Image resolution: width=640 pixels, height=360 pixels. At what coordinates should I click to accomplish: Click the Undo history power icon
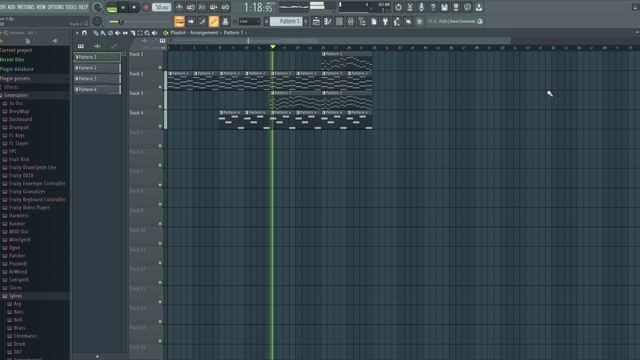pos(398,7)
